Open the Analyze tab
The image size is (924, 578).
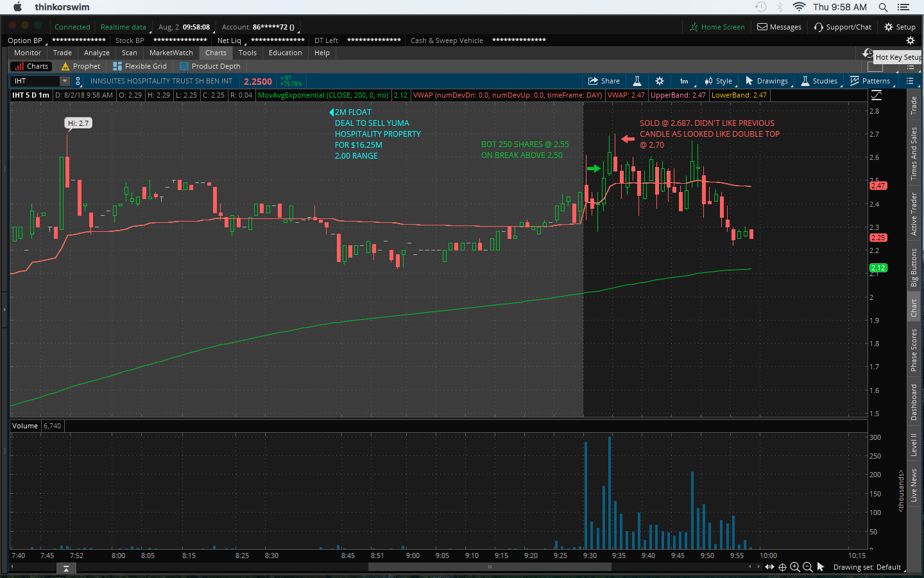coord(97,53)
